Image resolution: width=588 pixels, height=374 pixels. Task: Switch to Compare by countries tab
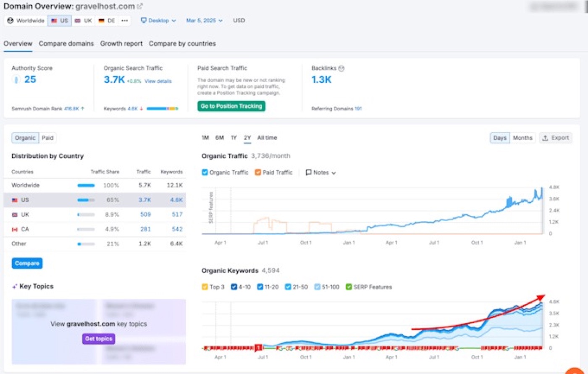pyautogui.click(x=182, y=44)
